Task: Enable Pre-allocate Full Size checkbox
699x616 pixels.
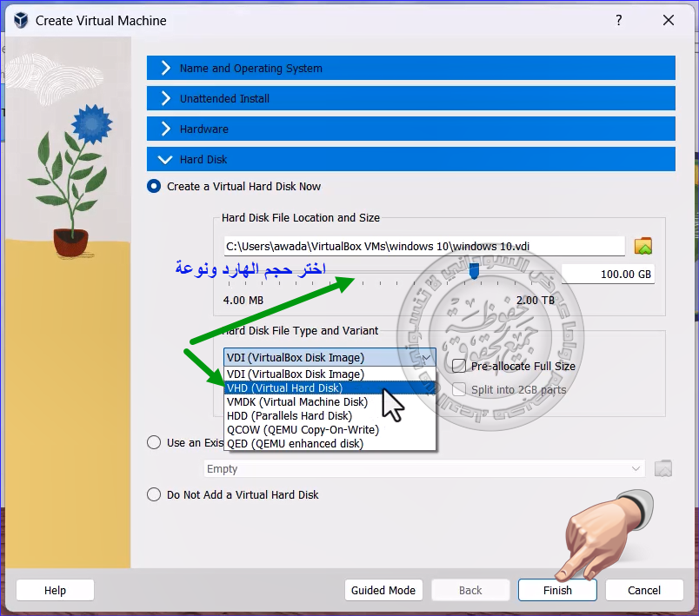Action: pyautogui.click(x=459, y=366)
